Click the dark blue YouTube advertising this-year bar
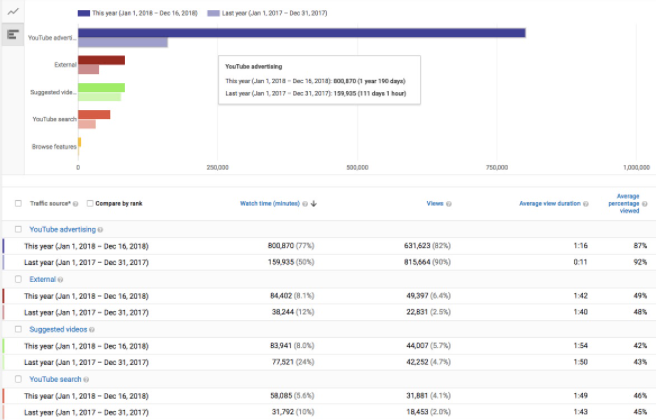The width and height of the screenshot is (656, 420). [x=302, y=33]
